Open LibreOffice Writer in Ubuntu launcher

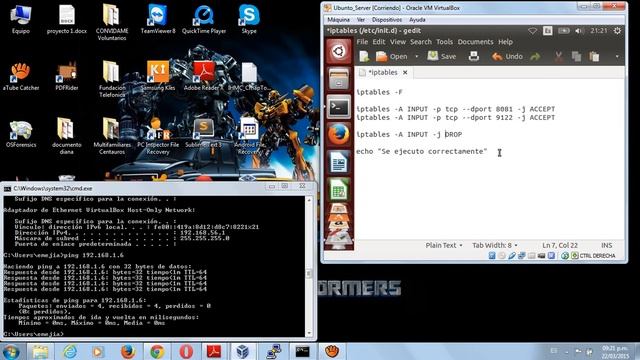pyautogui.click(x=338, y=162)
